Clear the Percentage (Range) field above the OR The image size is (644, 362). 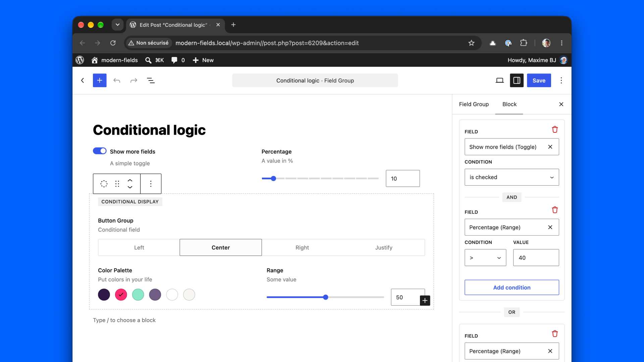tap(550, 227)
